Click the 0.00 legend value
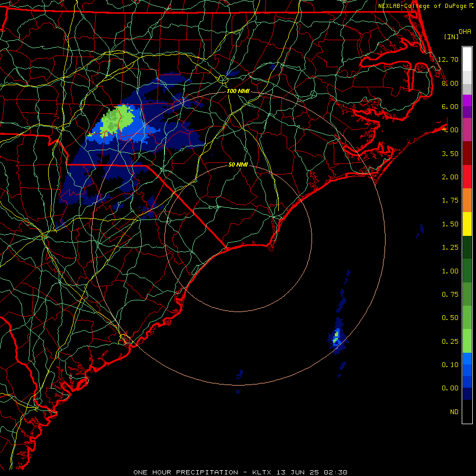This screenshot has width=476, height=476. click(x=450, y=388)
